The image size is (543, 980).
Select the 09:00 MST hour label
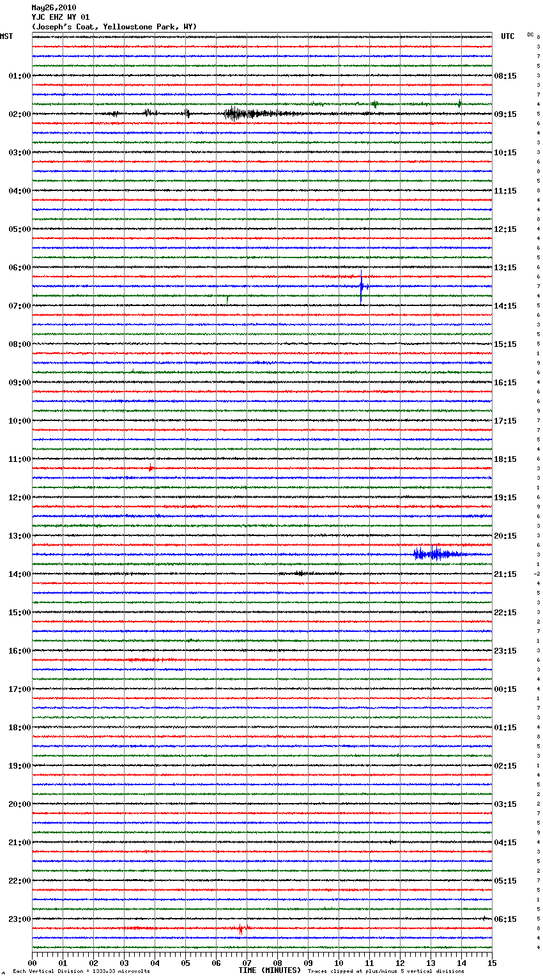pyautogui.click(x=20, y=383)
